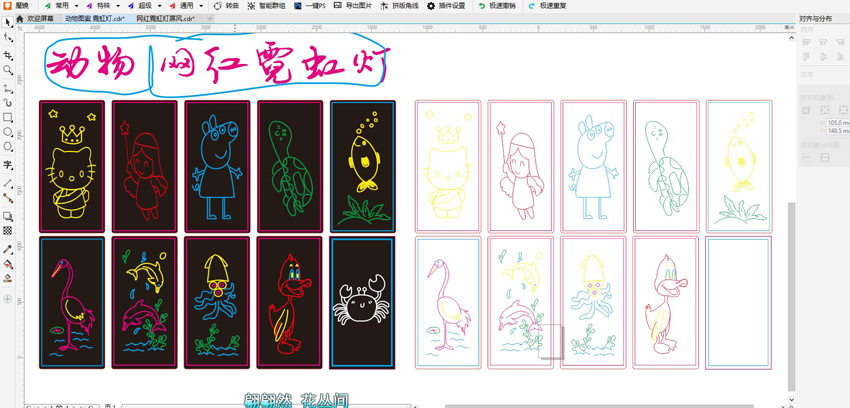
Task: Select the Crop tool
Action: [x=8, y=55]
